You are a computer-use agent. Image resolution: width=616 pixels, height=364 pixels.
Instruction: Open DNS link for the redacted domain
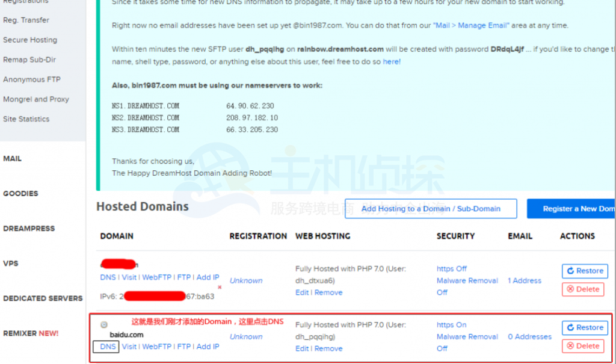tap(108, 277)
